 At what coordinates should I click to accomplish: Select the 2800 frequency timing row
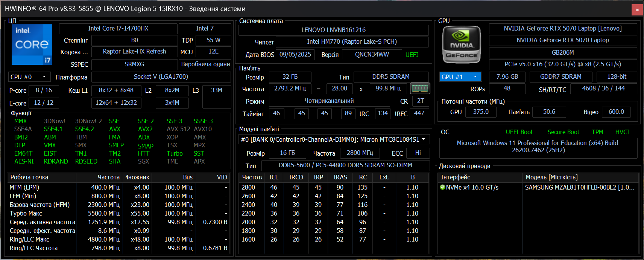tap(248, 187)
